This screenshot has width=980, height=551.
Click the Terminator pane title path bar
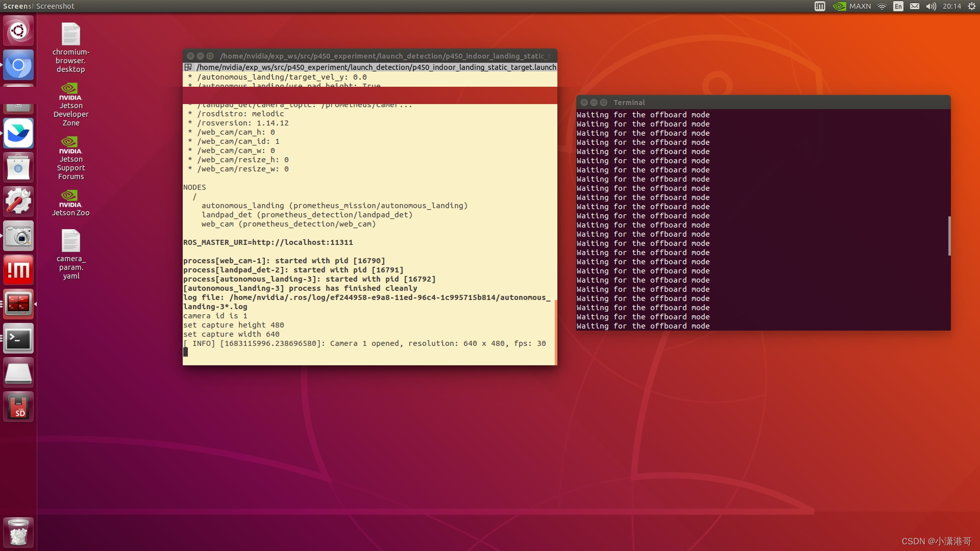click(x=376, y=67)
